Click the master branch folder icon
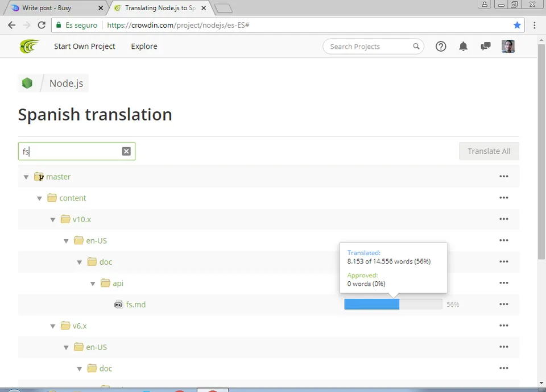The height and width of the screenshot is (392, 546). pos(39,177)
